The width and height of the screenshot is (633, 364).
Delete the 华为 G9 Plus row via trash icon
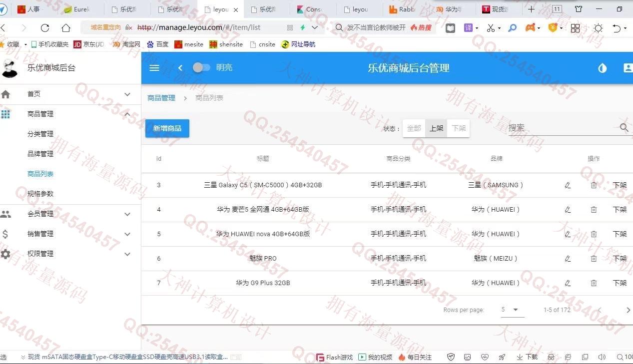(594, 283)
